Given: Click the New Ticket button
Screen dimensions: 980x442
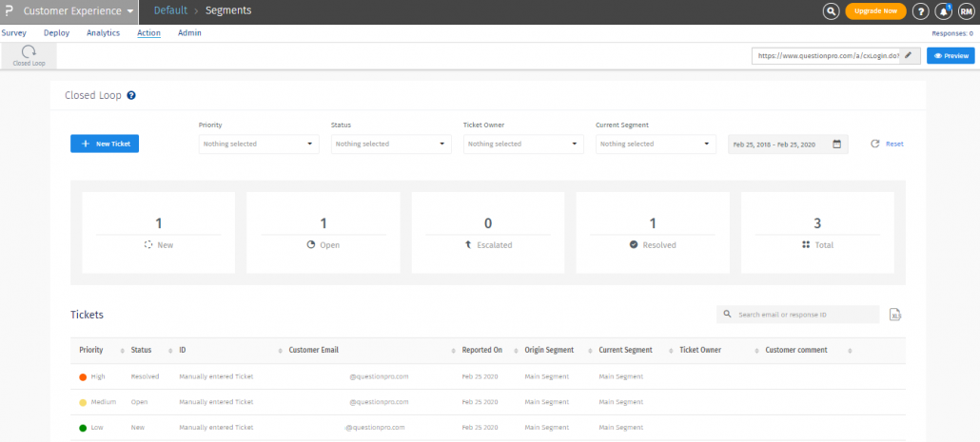Looking at the screenshot, I should click(105, 144).
